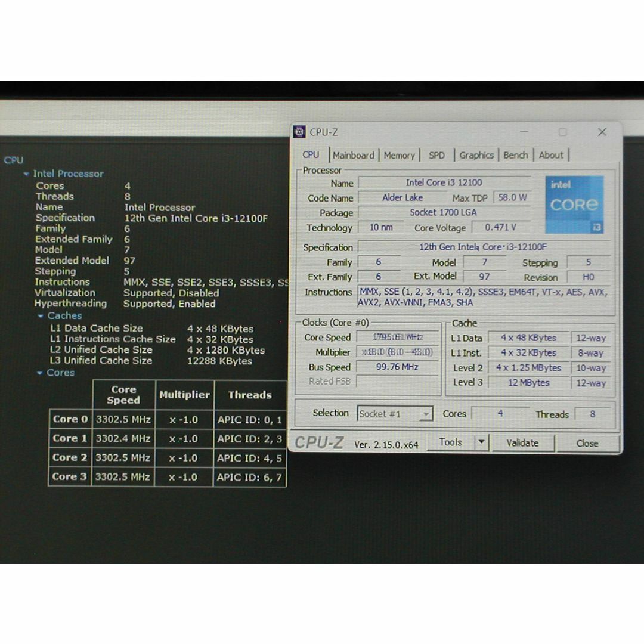Viewport: 644px width, 644px height.
Task: Click the Max TDP value 58.0 W
Action: pos(513,197)
